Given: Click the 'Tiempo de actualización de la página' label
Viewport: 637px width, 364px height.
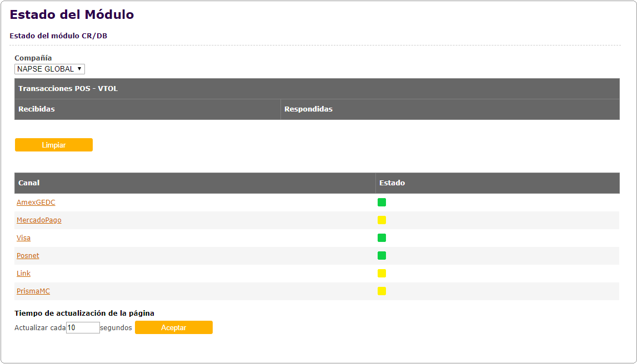Looking at the screenshot, I should [x=84, y=314].
